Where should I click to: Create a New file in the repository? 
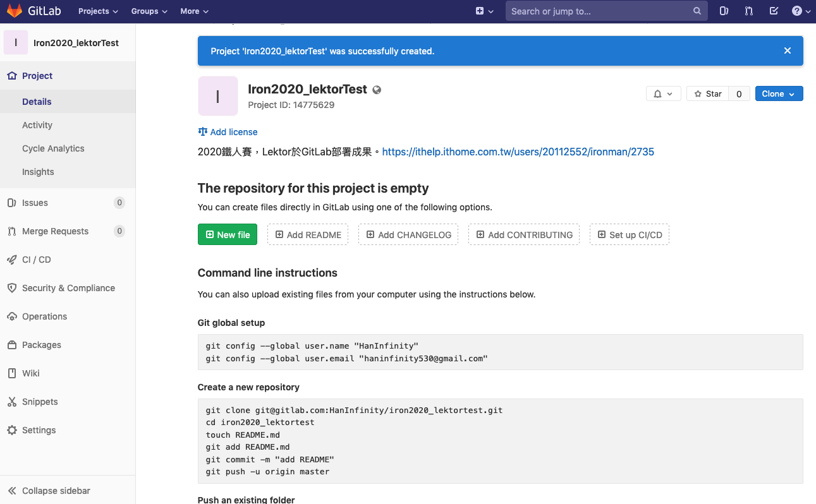(227, 234)
